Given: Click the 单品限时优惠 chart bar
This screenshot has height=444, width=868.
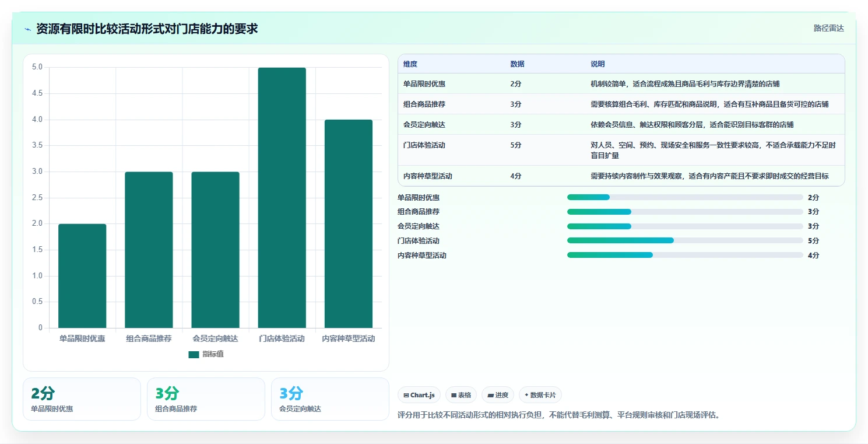Looking at the screenshot, I should coord(82,276).
